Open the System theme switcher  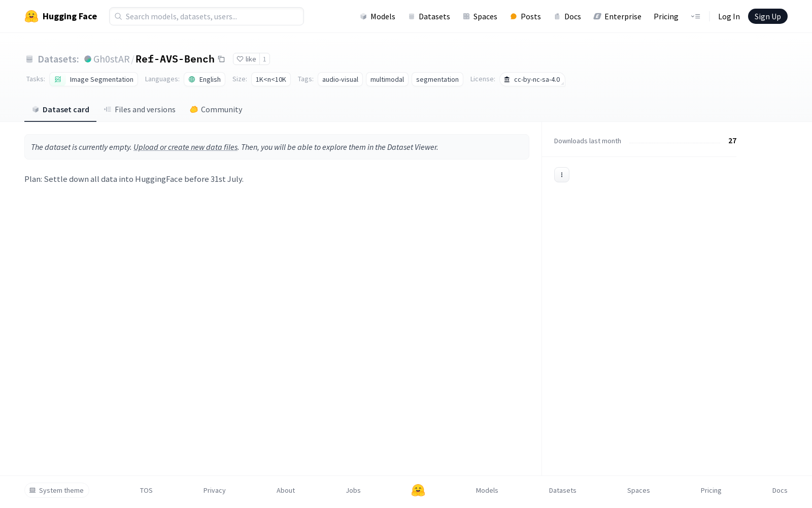click(x=57, y=490)
